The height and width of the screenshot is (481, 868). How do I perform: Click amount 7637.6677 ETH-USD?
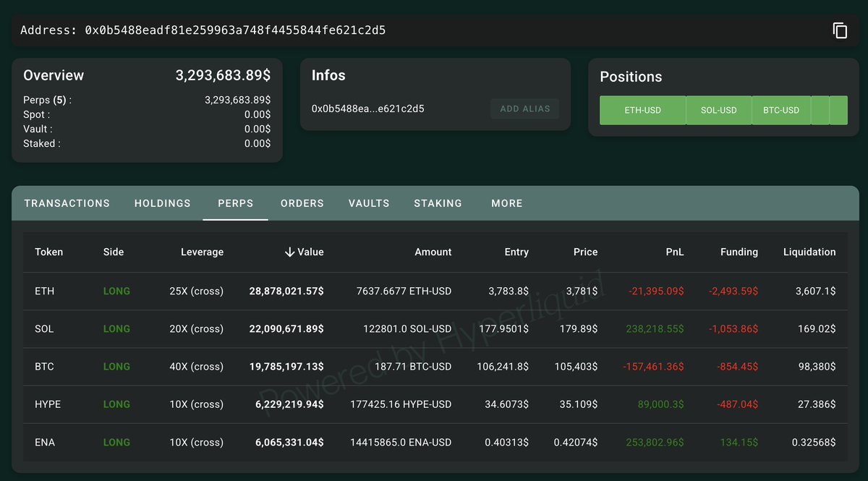404,291
